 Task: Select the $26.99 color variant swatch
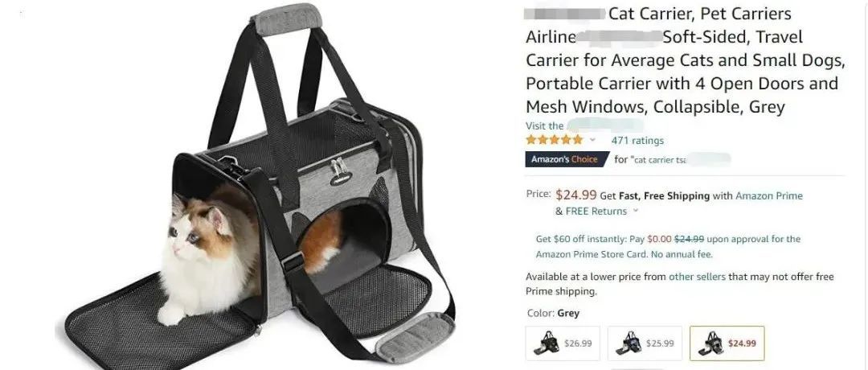tap(563, 343)
